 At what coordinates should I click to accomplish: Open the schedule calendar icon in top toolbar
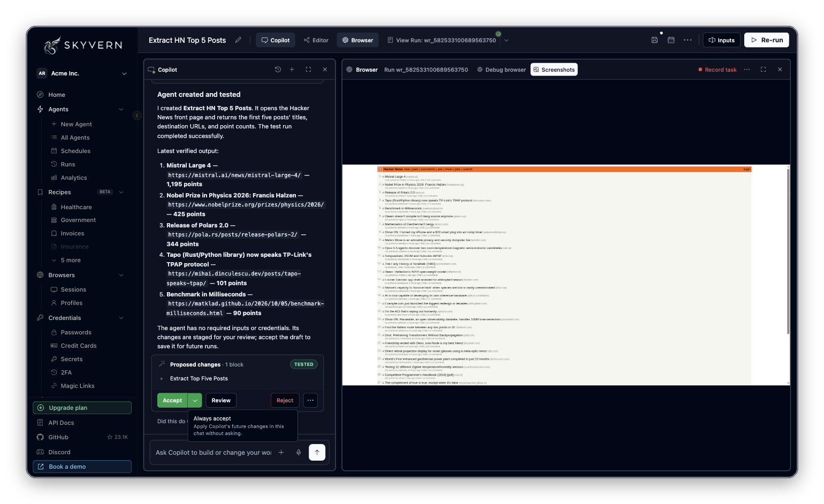(x=671, y=40)
